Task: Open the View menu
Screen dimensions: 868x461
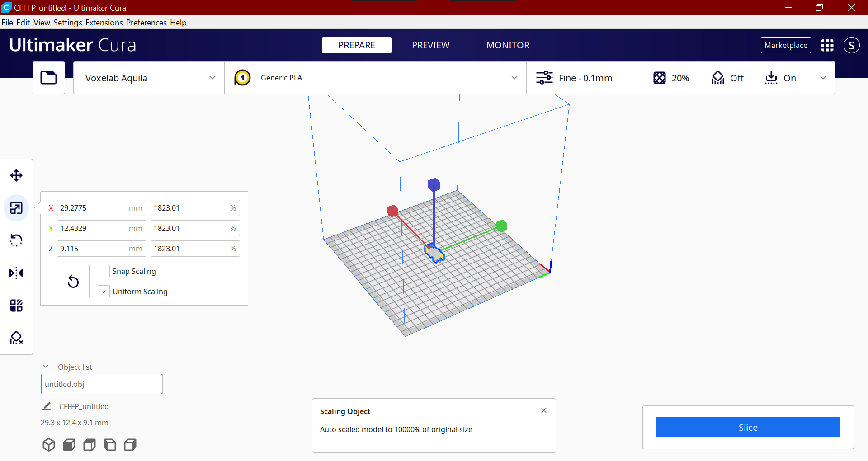Action: [42, 23]
